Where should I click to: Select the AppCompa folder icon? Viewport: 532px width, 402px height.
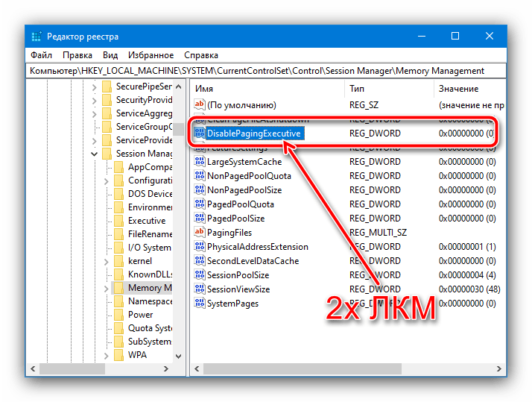(x=118, y=167)
